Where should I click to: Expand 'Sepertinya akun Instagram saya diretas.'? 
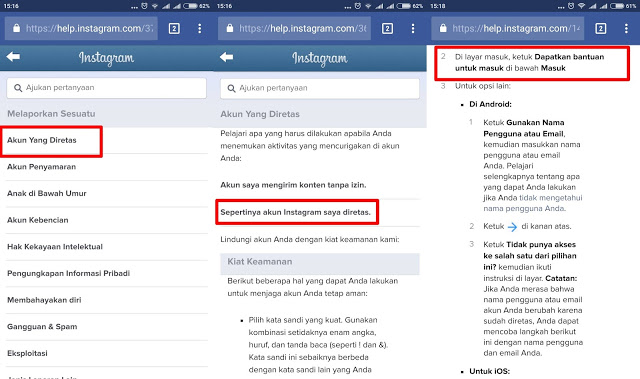(296, 212)
